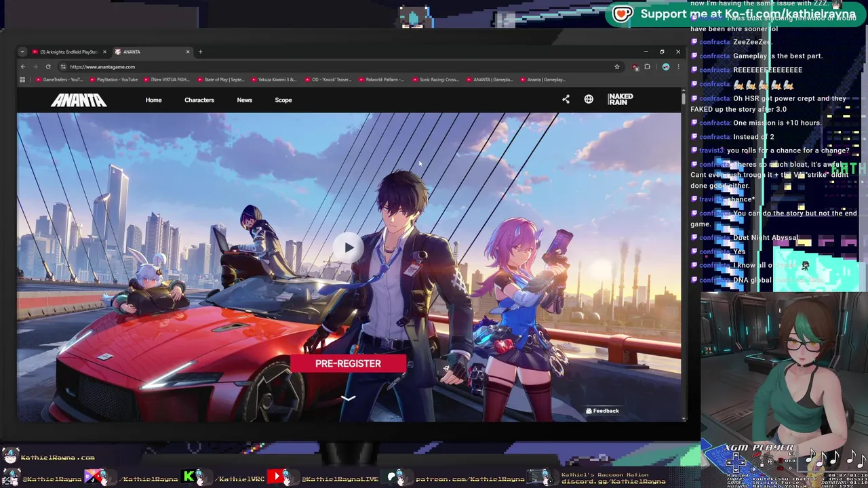Click the Ko-fi support banner
The width and height of the screenshot is (868, 488).
tap(736, 14)
